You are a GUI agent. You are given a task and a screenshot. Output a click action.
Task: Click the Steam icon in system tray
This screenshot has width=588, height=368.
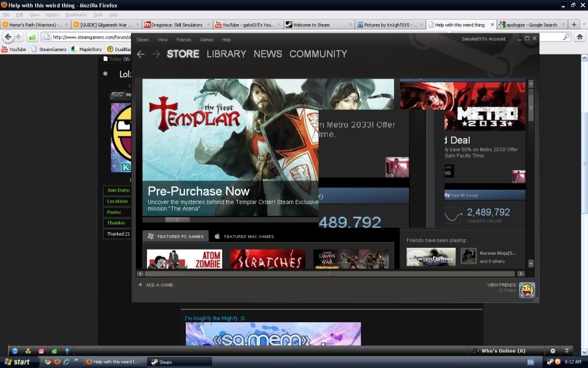click(x=550, y=362)
